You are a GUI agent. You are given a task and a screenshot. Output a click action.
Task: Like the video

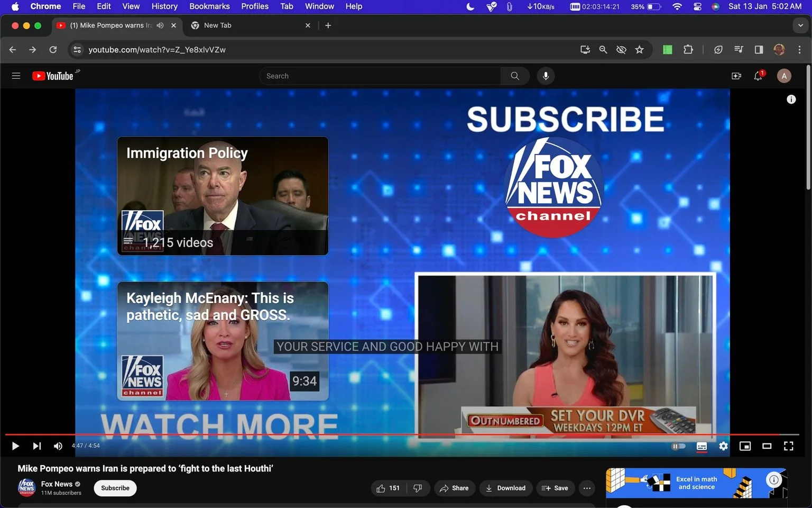388,488
